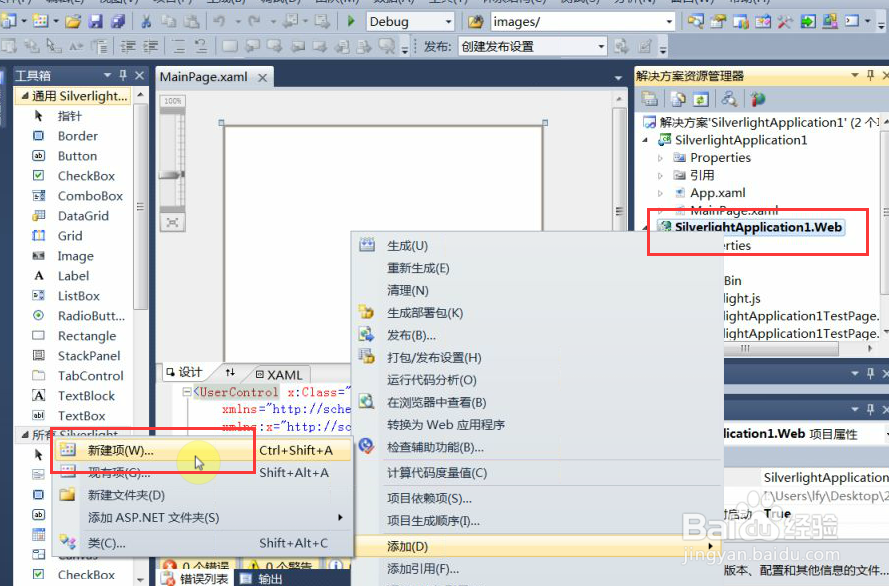Viewport: 889px width, 586px height.
Task: Expand the Properties node in solution tree
Action: (x=660, y=158)
